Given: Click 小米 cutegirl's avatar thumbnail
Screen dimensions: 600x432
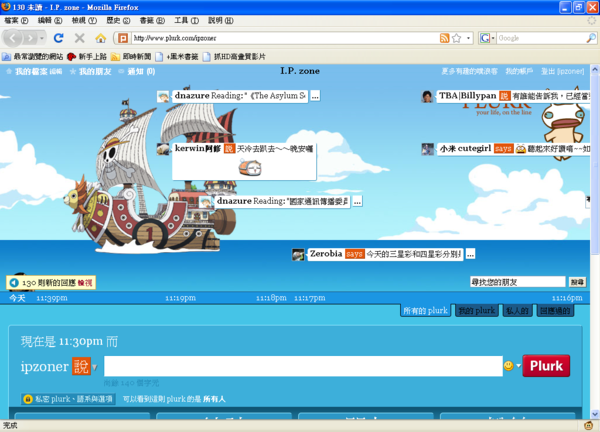Looking at the screenshot, I should 427,149.
